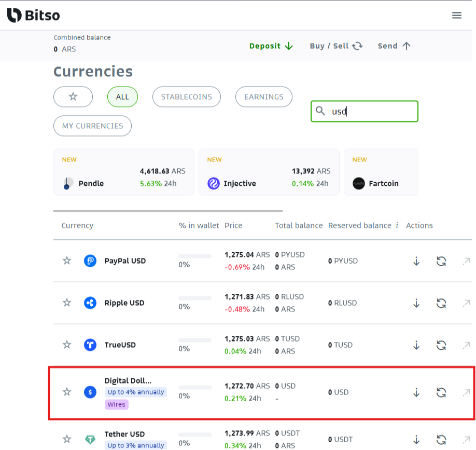This screenshot has height=450, width=476.
Task: Open the hamburger menu
Action: [x=457, y=15]
